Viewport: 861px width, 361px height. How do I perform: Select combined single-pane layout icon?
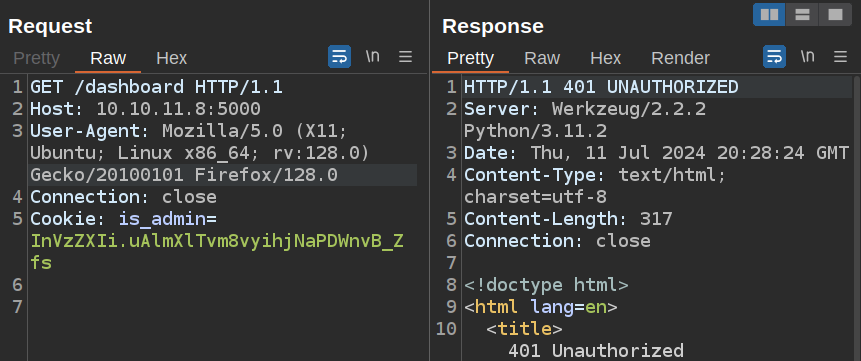835,15
